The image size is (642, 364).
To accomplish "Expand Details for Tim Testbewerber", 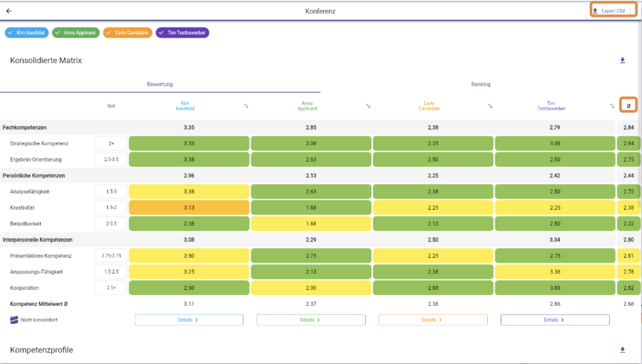I will 554,320.
